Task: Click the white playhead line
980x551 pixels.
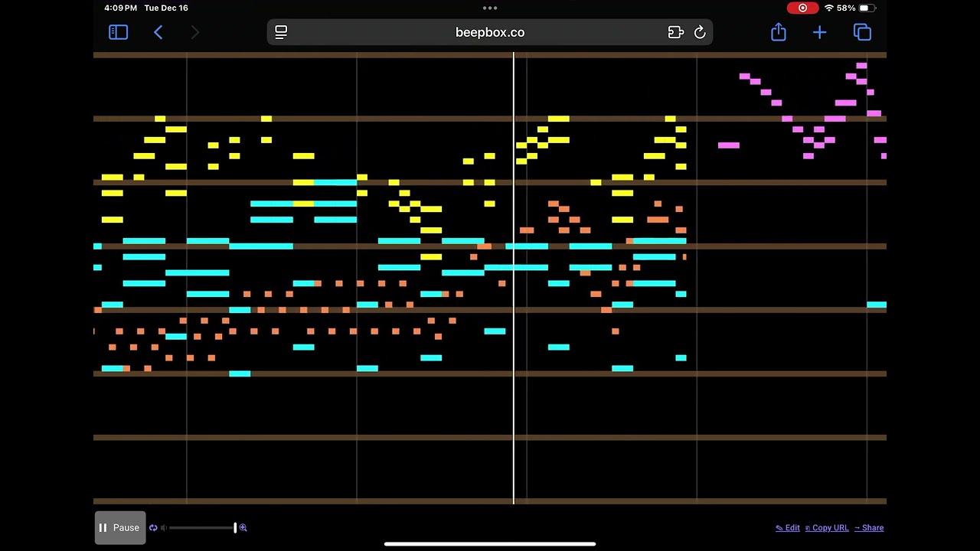Action: click(x=514, y=279)
